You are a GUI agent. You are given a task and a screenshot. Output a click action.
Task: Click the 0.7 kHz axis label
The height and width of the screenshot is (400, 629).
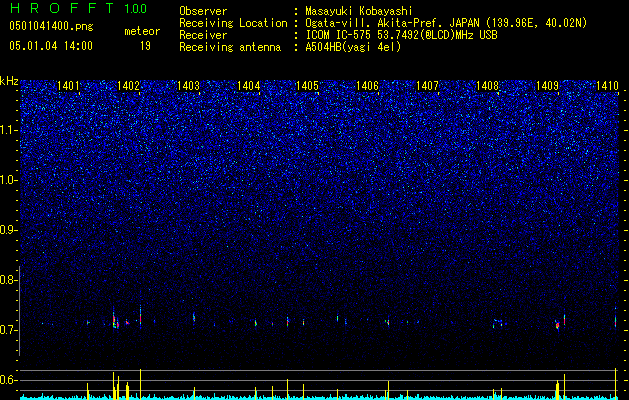pyautogui.click(x=8, y=330)
